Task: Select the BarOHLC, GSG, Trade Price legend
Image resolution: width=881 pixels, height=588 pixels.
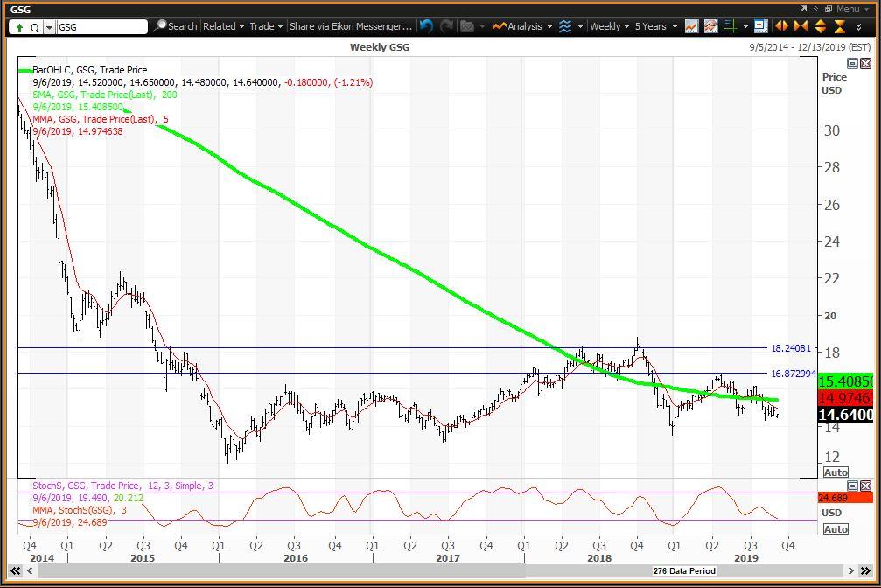Action: click(90, 70)
